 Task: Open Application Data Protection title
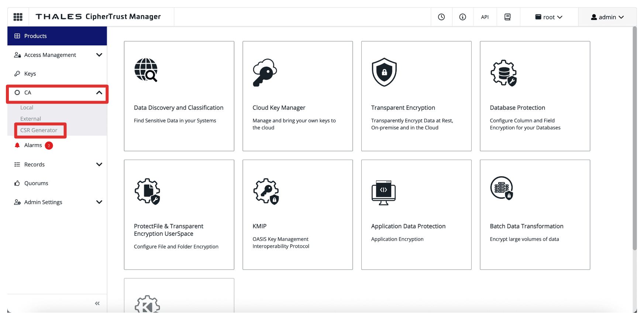pyautogui.click(x=408, y=226)
